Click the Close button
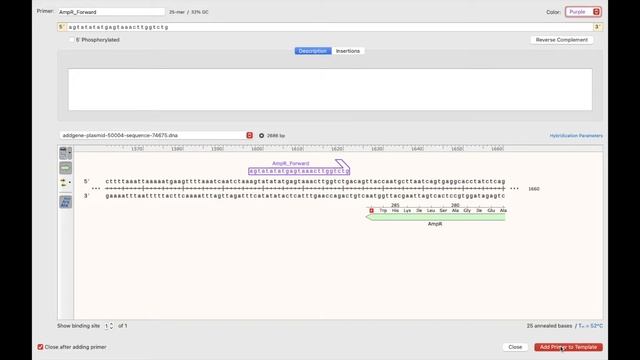Viewport: 640px width, 360px height. (515, 347)
